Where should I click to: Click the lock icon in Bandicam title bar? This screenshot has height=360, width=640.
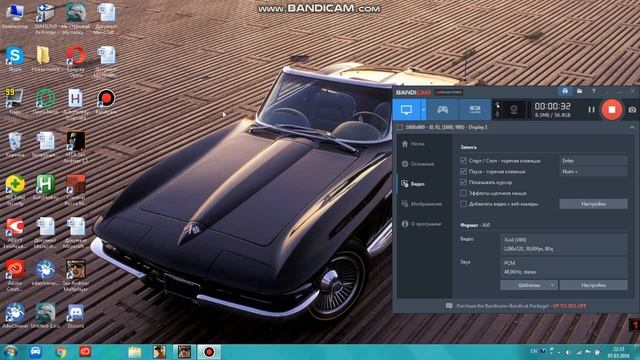(565, 91)
